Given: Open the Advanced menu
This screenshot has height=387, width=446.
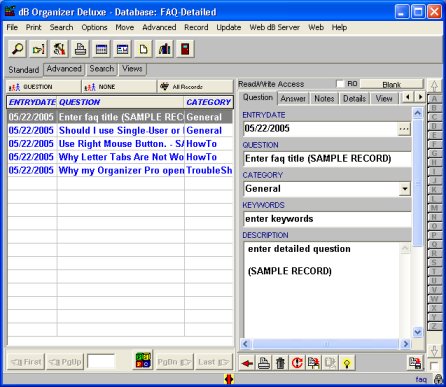Looking at the screenshot, I should [159, 27].
